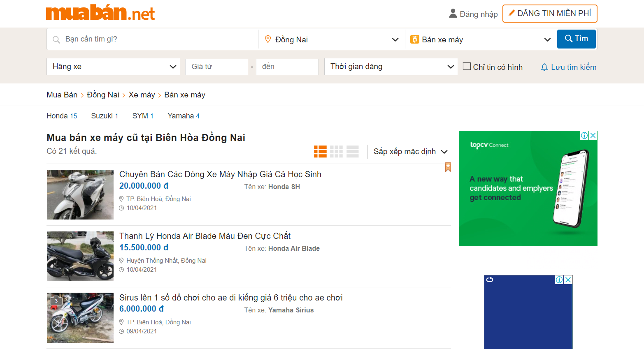Filter by Suzuki brand

tap(105, 116)
